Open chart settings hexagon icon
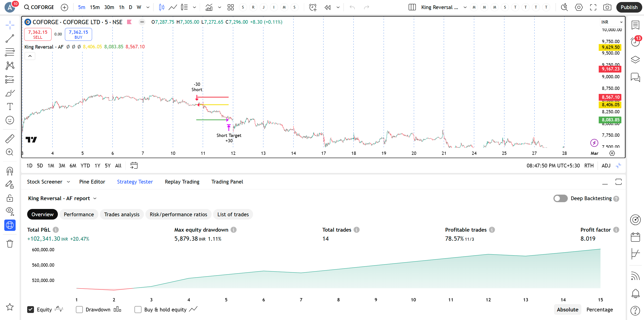Image resolution: width=644 pixels, height=320 pixels. pos(579,7)
